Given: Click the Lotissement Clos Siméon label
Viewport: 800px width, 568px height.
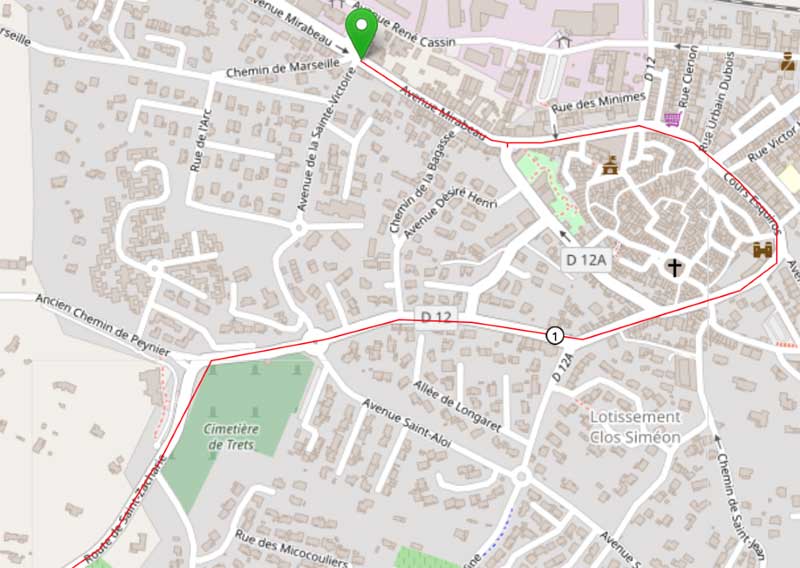Looking at the screenshot, I should click(x=635, y=427).
